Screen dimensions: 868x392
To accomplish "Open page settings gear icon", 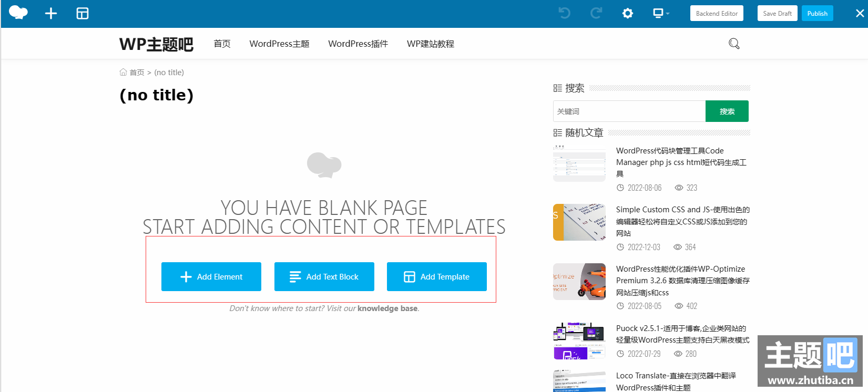I will (628, 13).
